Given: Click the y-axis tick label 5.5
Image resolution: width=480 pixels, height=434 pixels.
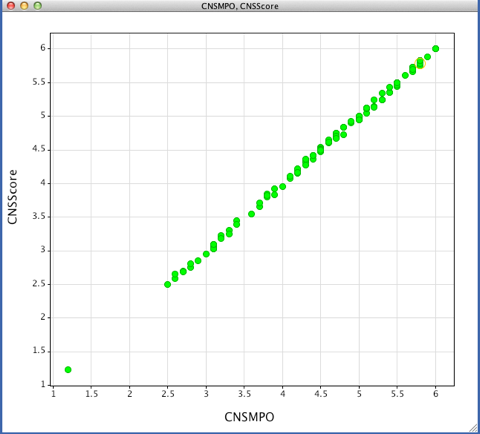Looking at the screenshot, I should coord(39,82).
